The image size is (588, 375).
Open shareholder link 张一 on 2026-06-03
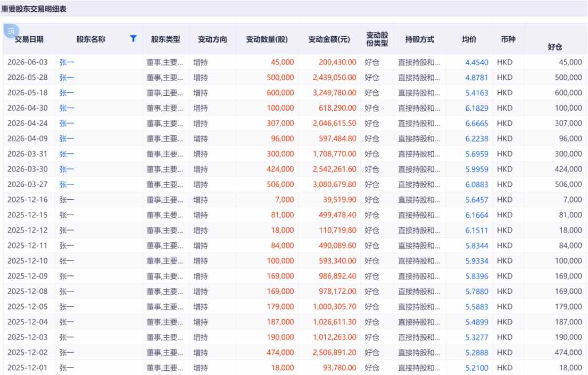pos(67,62)
